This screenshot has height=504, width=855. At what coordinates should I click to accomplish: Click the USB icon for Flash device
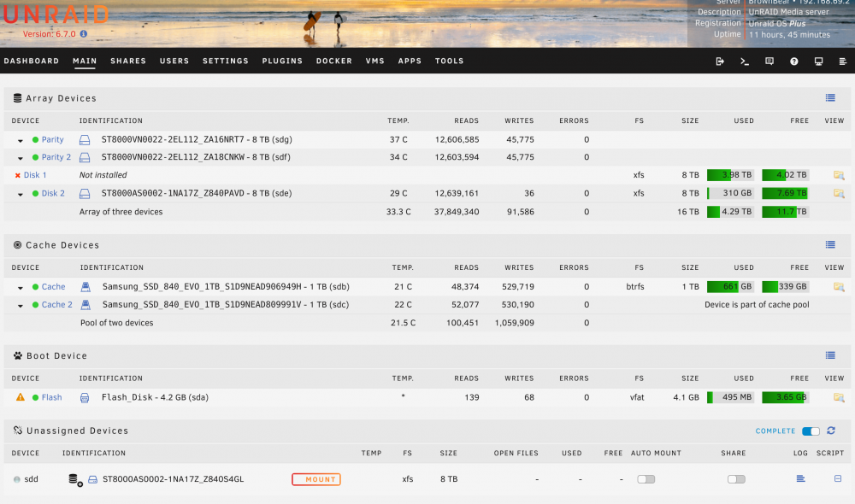click(85, 398)
